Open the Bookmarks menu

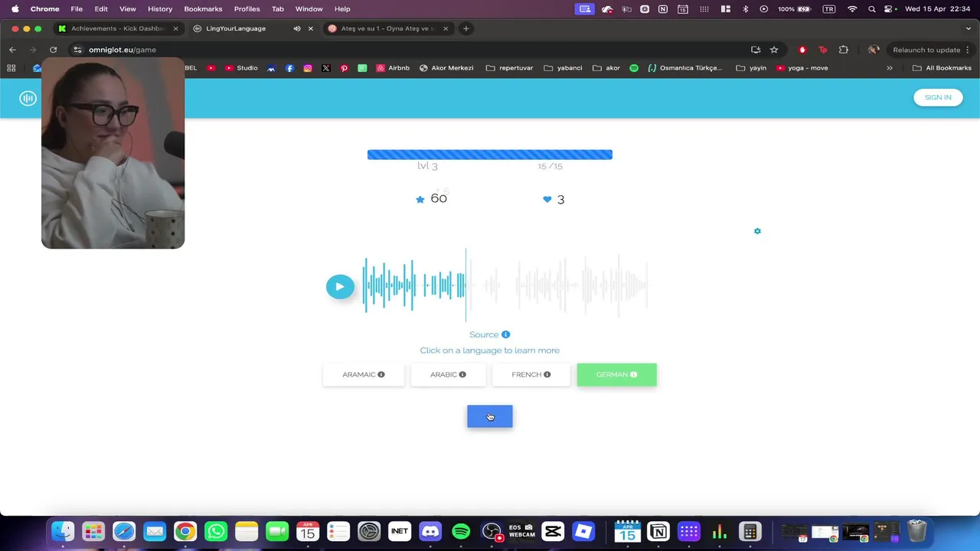click(x=203, y=9)
